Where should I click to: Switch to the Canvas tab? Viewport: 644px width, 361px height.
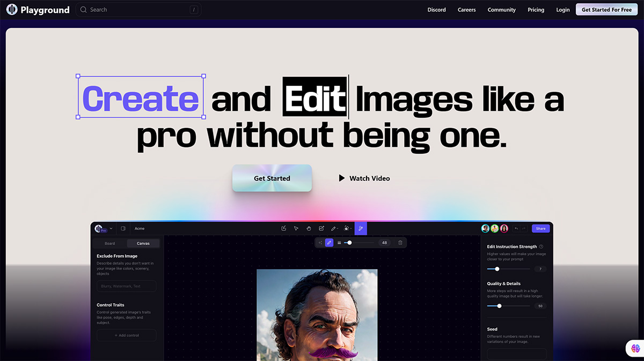pyautogui.click(x=143, y=243)
